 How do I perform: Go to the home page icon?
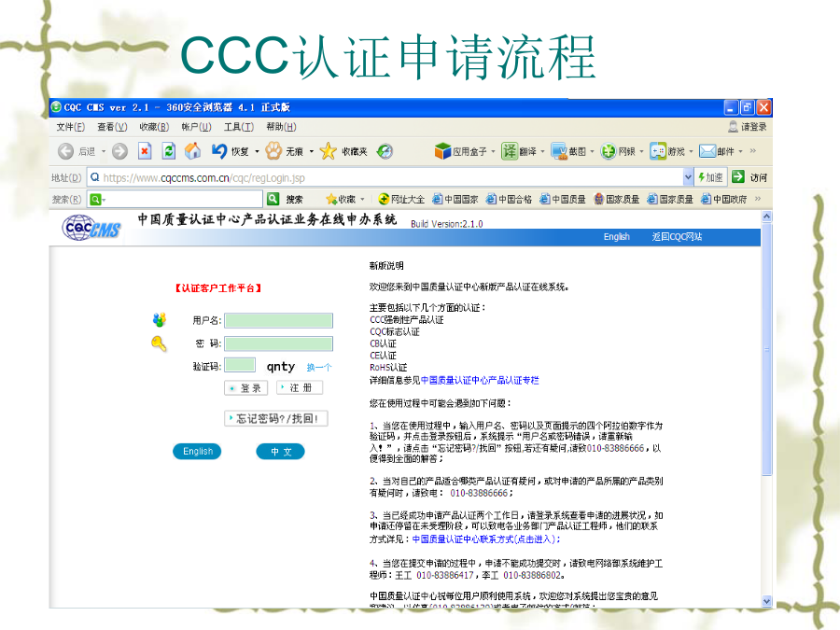193,151
